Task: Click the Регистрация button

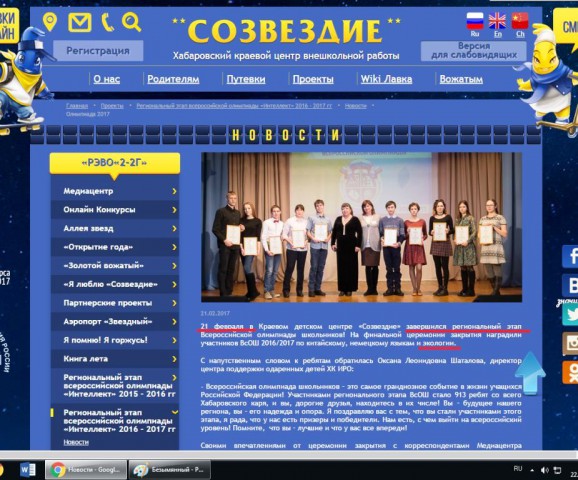Action: (x=98, y=51)
